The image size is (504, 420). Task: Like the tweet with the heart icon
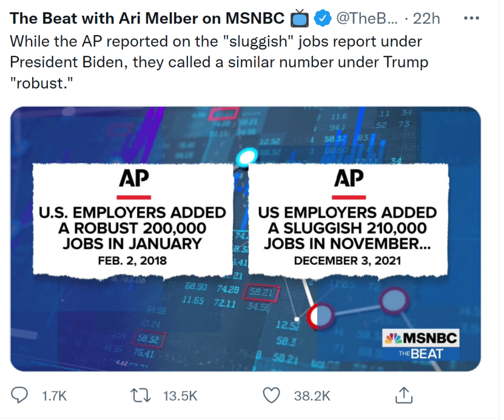(x=272, y=395)
